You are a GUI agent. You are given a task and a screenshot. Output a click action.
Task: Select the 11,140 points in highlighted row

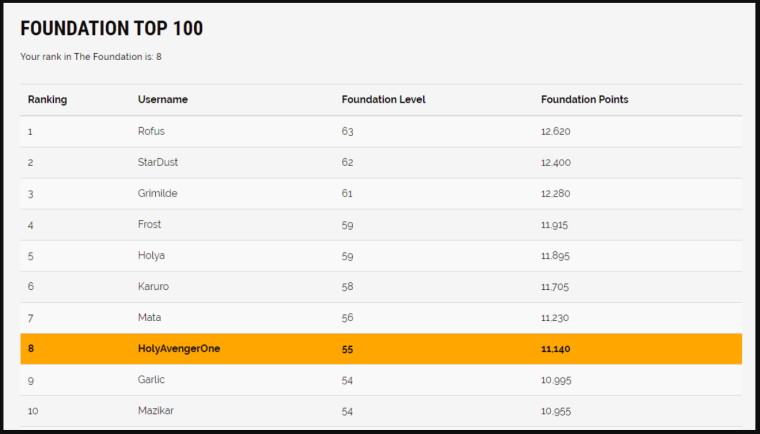(555, 349)
